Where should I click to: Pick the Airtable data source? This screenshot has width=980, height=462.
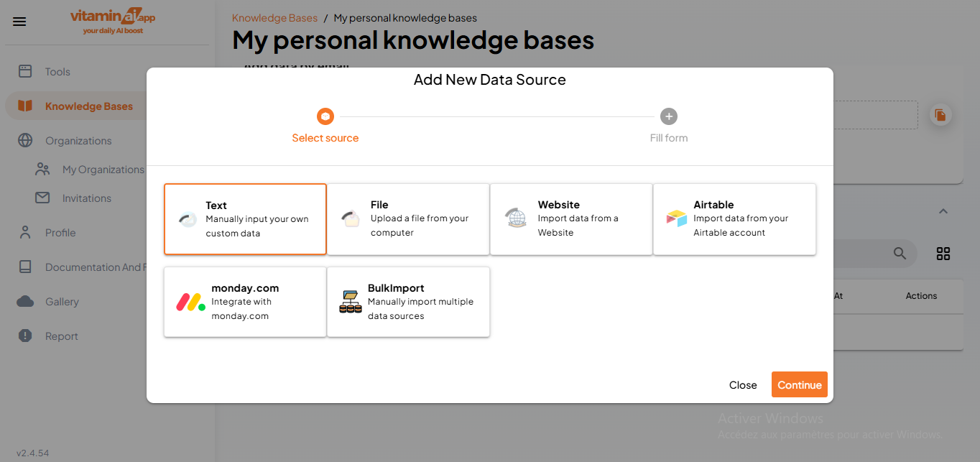(x=734, y=219)
